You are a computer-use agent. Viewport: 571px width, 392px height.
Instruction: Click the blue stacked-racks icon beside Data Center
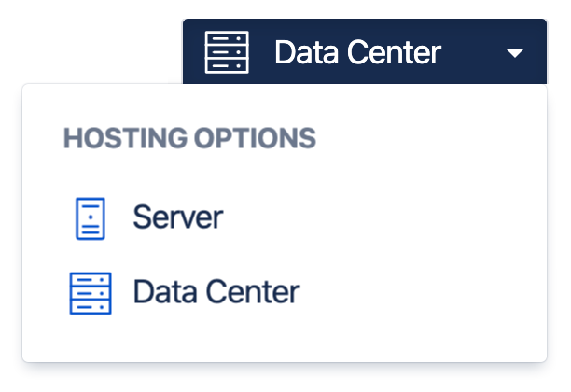(x=91, y=293)
